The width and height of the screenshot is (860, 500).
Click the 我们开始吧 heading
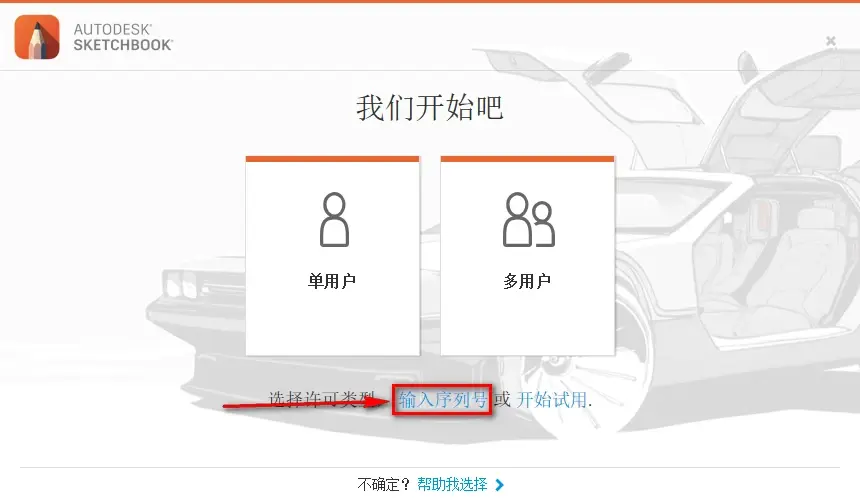[429, 107]
